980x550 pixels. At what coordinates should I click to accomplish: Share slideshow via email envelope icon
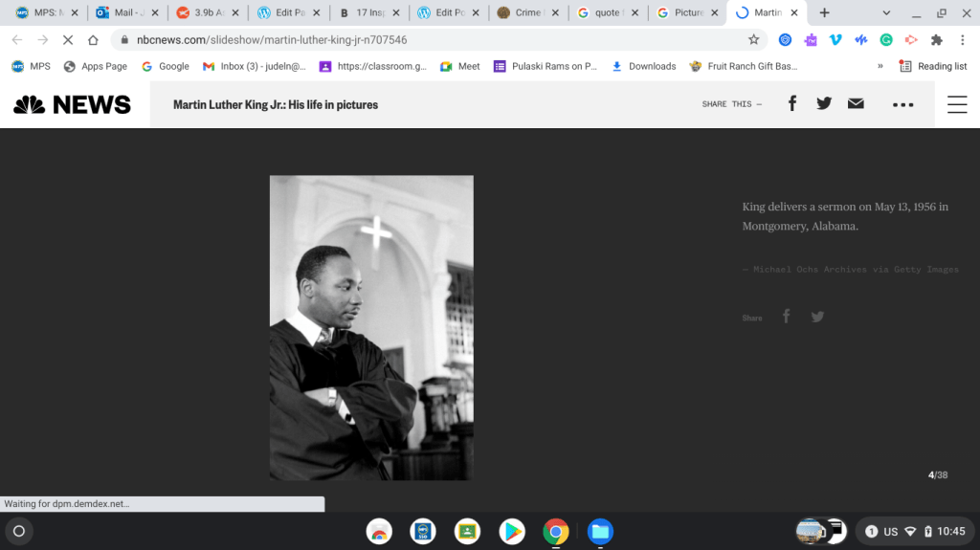[x=856, y=104]
